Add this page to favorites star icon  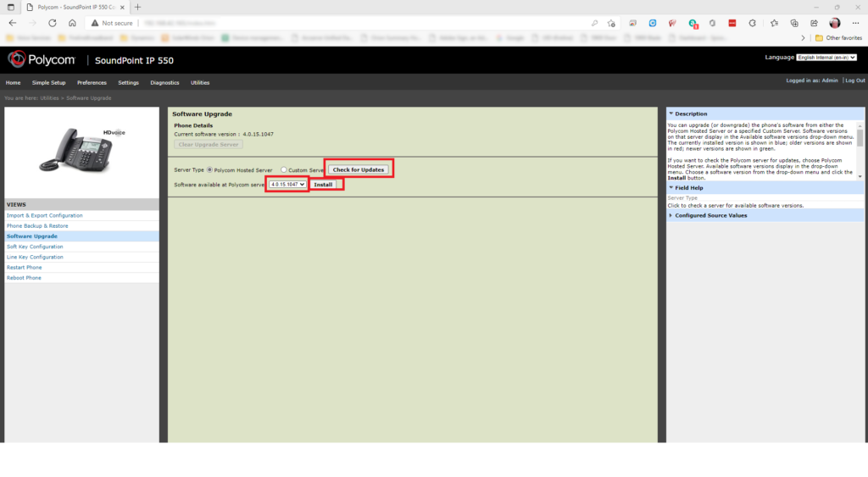tap(611, 23)
